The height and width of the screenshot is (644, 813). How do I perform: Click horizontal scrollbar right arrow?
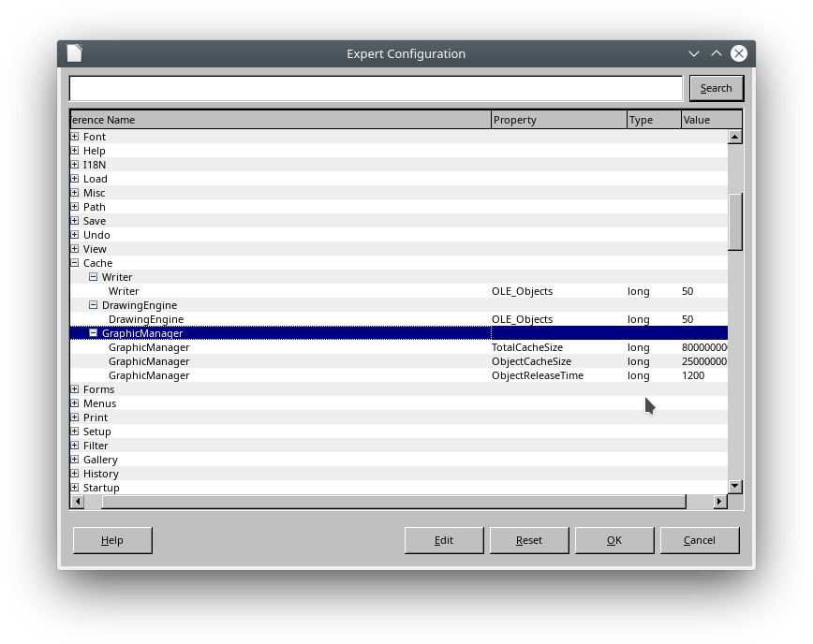tap(719, 502)
